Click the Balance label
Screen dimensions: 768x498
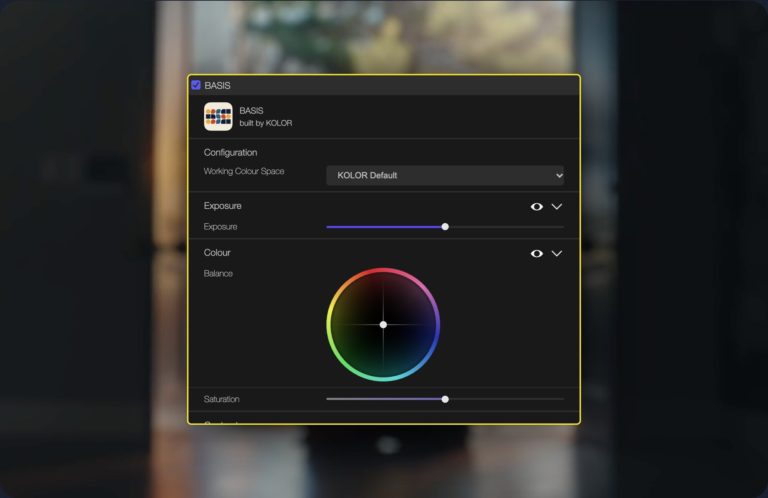click(218, 273)
